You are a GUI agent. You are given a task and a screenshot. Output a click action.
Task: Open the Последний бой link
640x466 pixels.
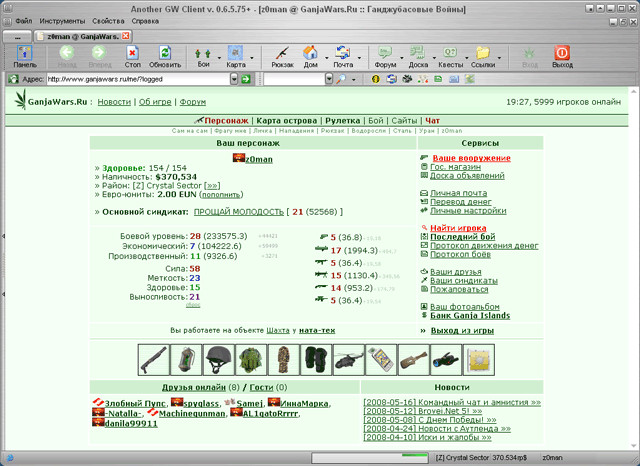click(x=462, y=237)
